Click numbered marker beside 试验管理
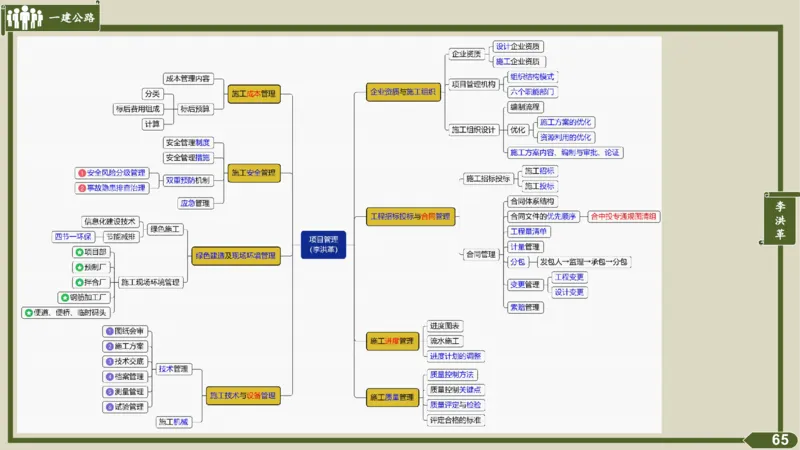Image resolution: width=800 pixels, height=450 pixels. point(109,407)
